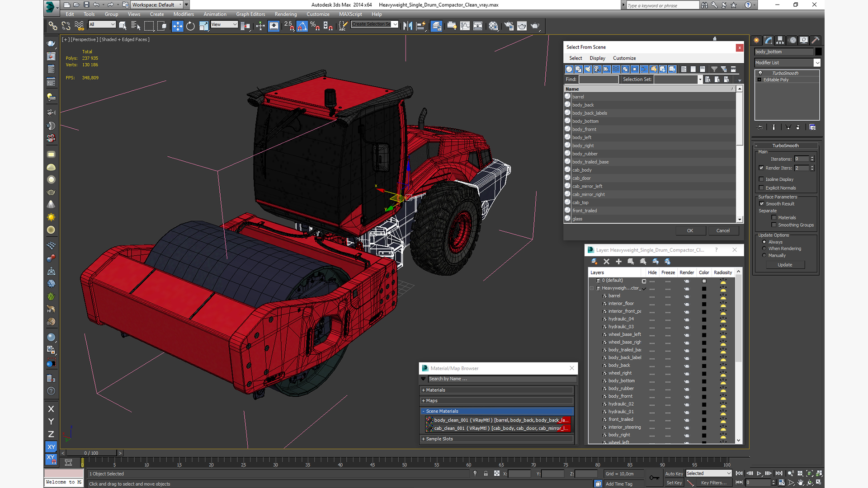Click the object color swatch beside body_bottom
The image size is (868, 488).
[x=818, y=52]
